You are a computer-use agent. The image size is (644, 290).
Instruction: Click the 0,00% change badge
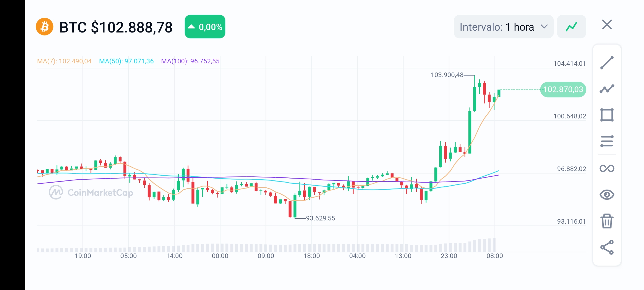tap(205, 26)
